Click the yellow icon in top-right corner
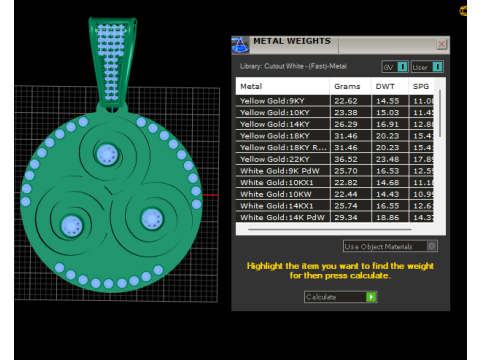Image resolution: width=480 pixels, height=360 pixels. pyautogui.click(x=463, y=11)
